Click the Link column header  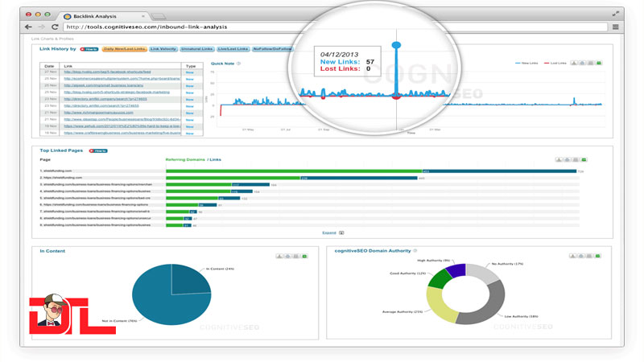click(x=68, y=66)
